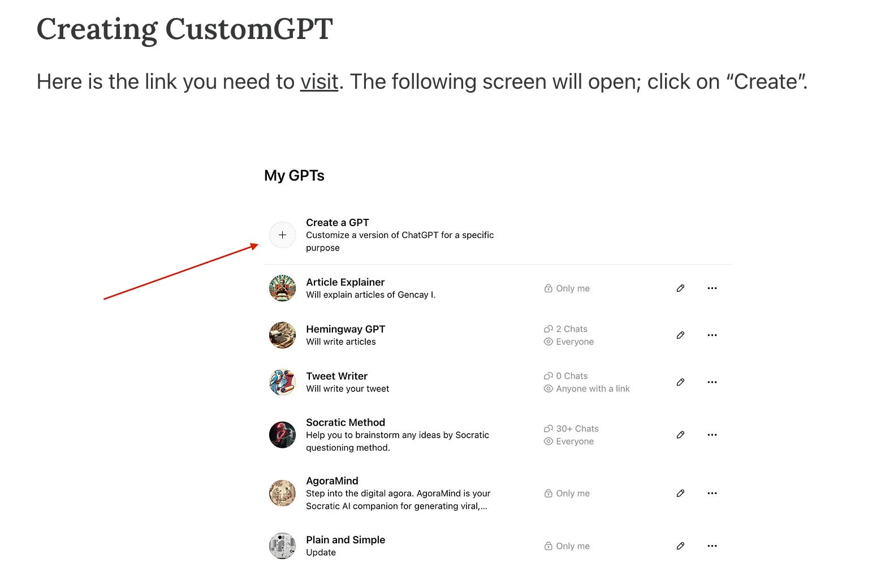Click the chat bubbles icon beside "2 Chats"
881x588 pixels.
548,329
